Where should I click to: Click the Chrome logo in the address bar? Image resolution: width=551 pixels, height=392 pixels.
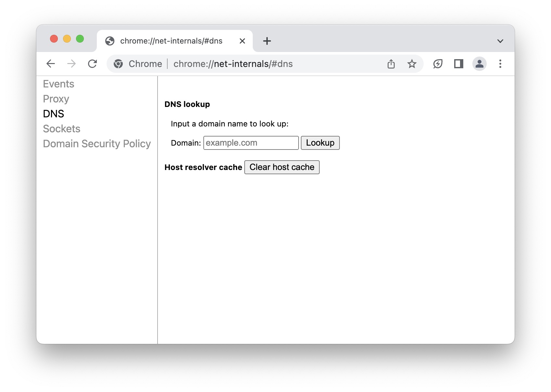point(118,64)
